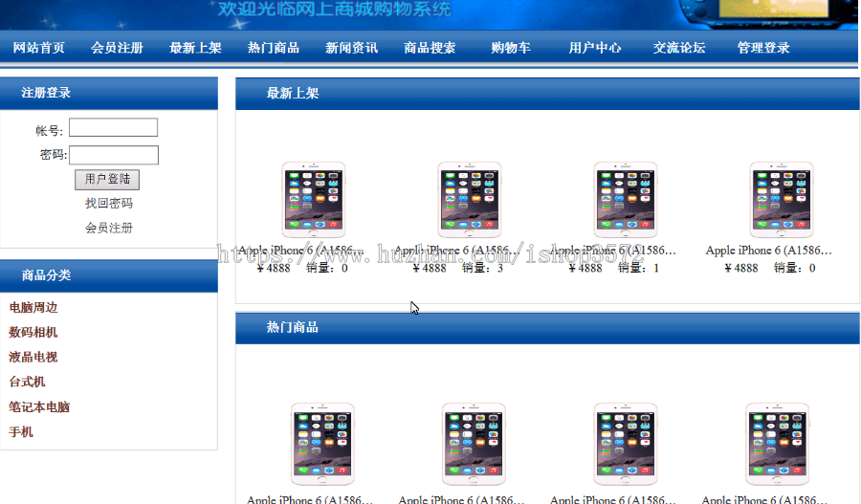Select the 数码相机 category
861x504 pixels.
pos(33,332)
